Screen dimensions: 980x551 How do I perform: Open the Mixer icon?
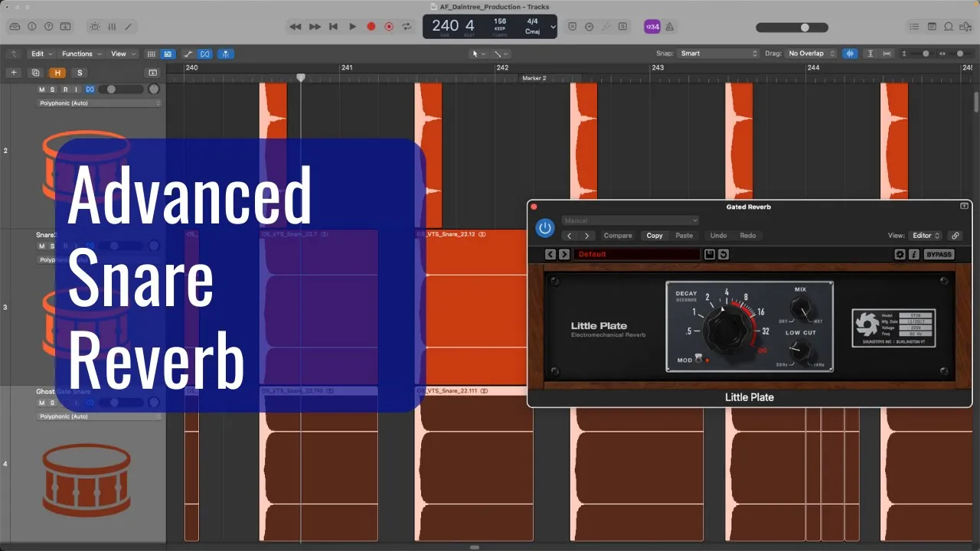[112, 26]
